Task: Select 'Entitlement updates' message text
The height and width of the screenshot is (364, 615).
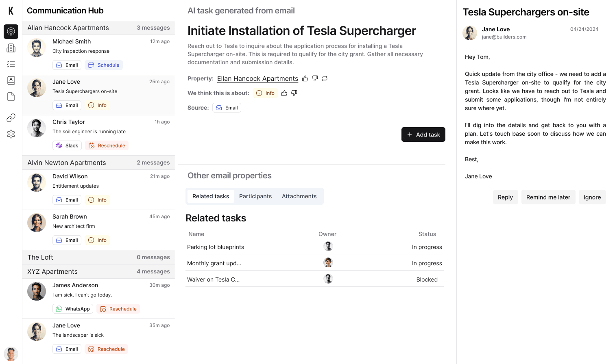Action: [x=76, y=186]
